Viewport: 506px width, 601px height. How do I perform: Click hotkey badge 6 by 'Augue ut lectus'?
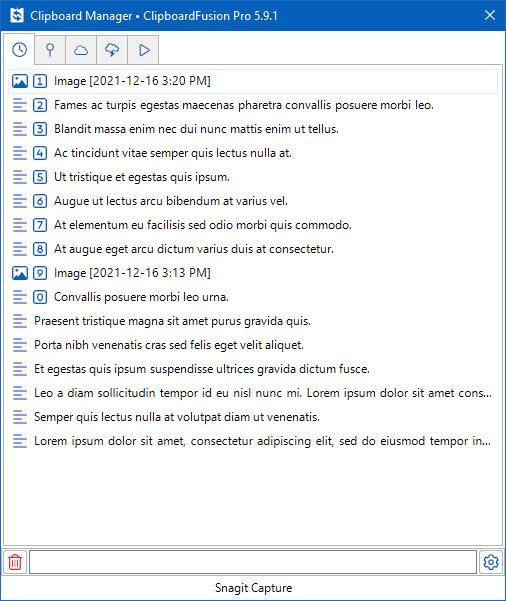click(40, 201)
